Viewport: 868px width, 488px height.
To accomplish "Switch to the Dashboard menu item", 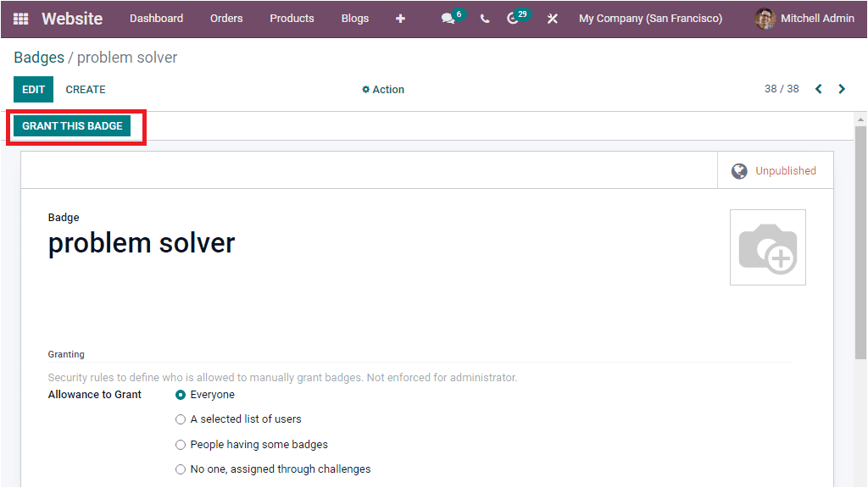I will [156, 18].
